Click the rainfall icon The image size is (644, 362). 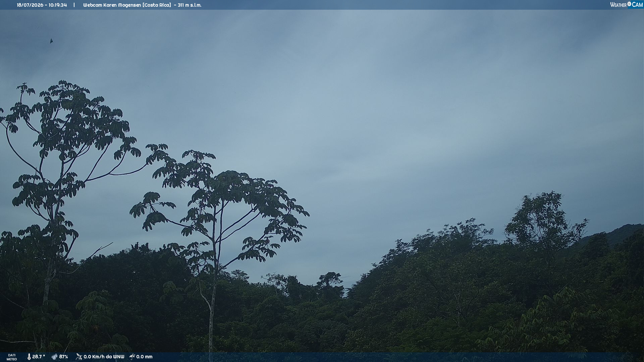pyautogui.click(x=132, y=357)
